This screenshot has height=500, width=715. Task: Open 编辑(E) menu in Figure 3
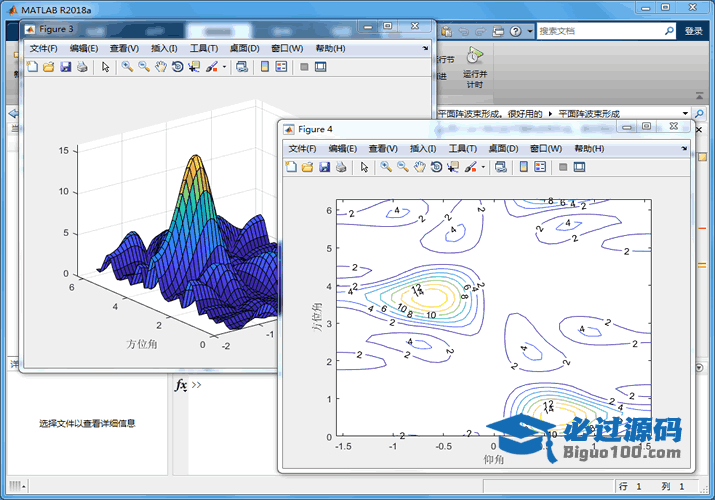pyautogui.click(x=84, y=48)
